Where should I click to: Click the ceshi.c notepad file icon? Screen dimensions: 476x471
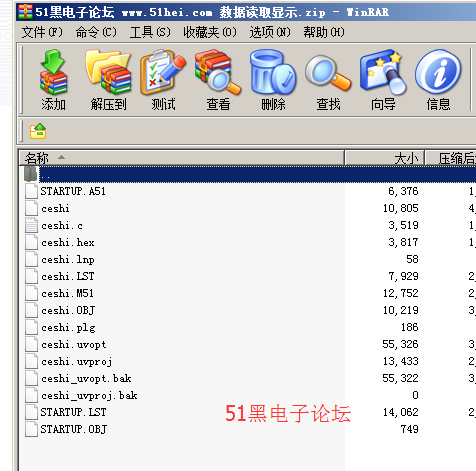(31, 225)
